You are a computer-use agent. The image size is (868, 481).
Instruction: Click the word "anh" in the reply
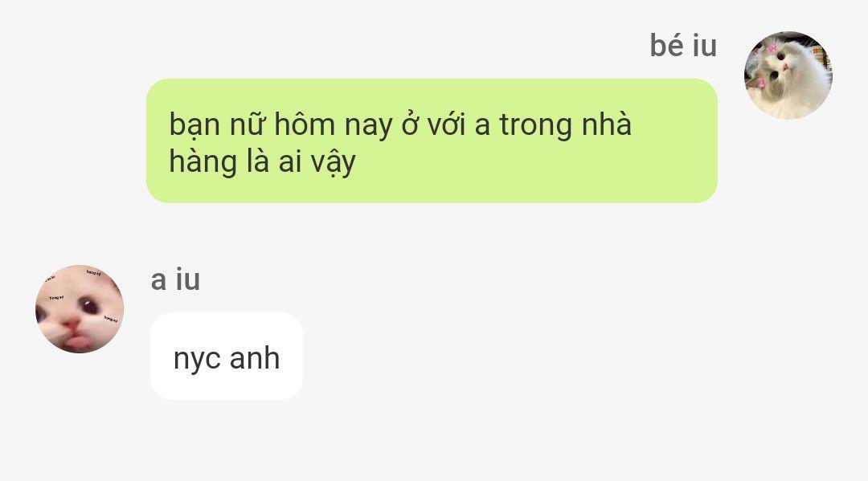tap(255, 357)
